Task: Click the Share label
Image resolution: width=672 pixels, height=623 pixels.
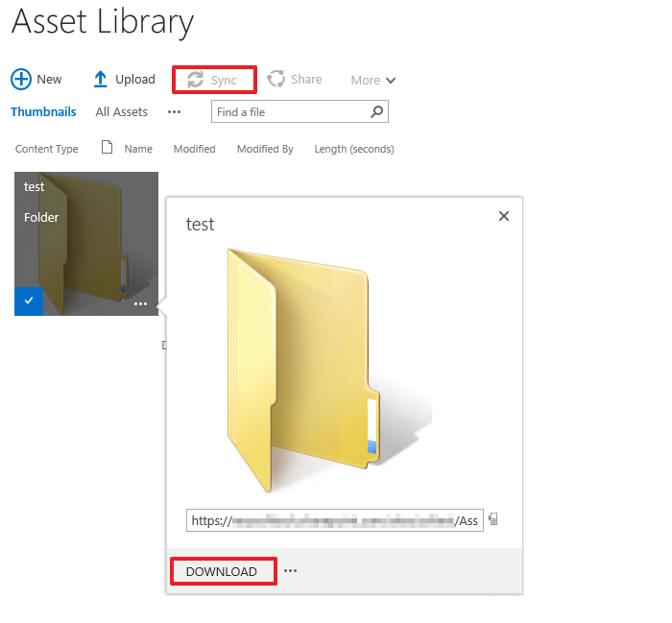Action: tap(306, 80)
